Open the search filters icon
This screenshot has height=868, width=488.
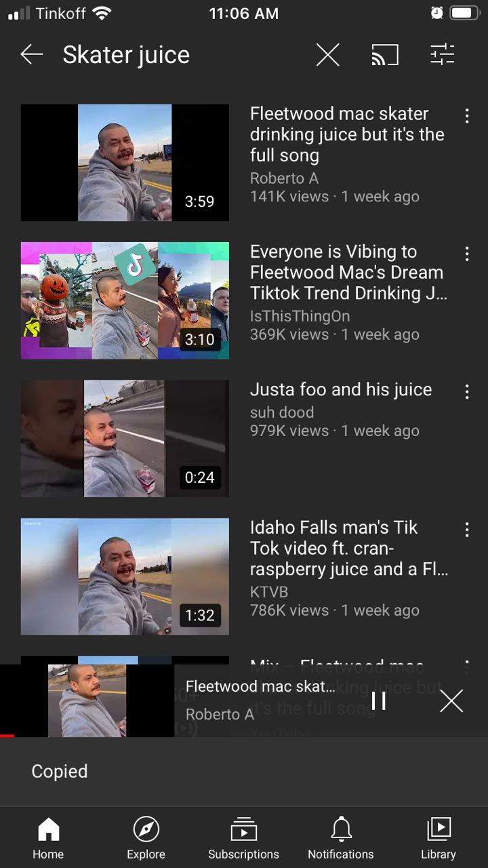pyautogui.click(x=443, y=55)
